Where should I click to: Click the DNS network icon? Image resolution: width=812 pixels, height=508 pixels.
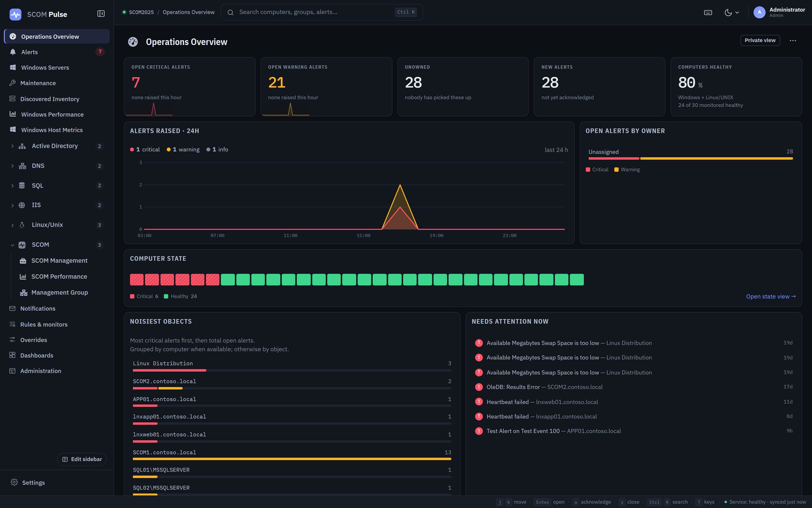pyautogui.click(x=23, y=166)
